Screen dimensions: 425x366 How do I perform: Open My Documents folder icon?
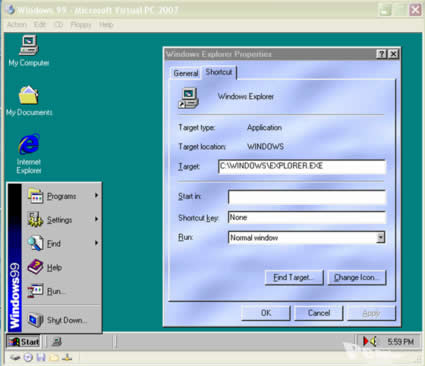click(29, 101)
